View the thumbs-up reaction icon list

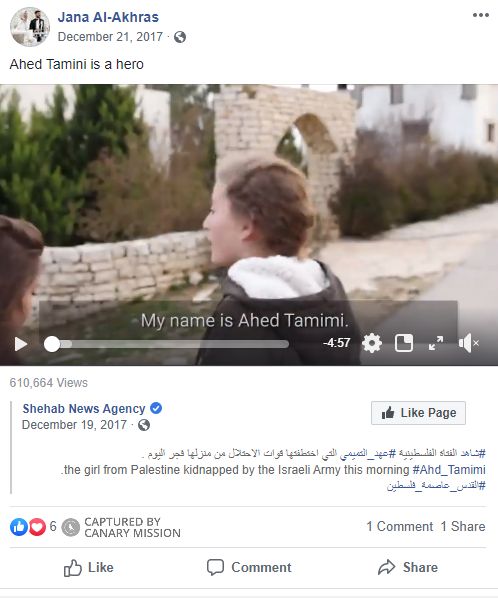[x=19, y=527]
